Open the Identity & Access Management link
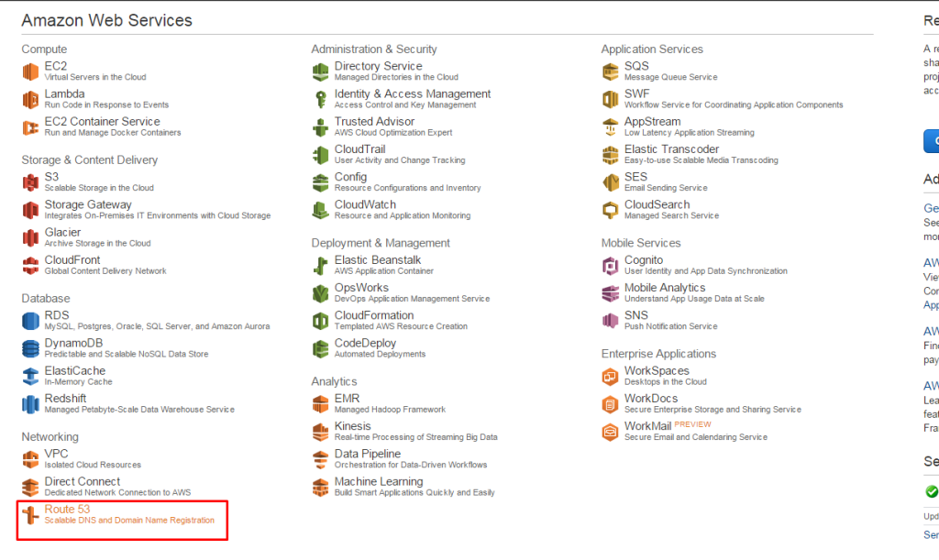Image resolution: width=939 pixels, height=560 pixels. (x=413, y=93)
